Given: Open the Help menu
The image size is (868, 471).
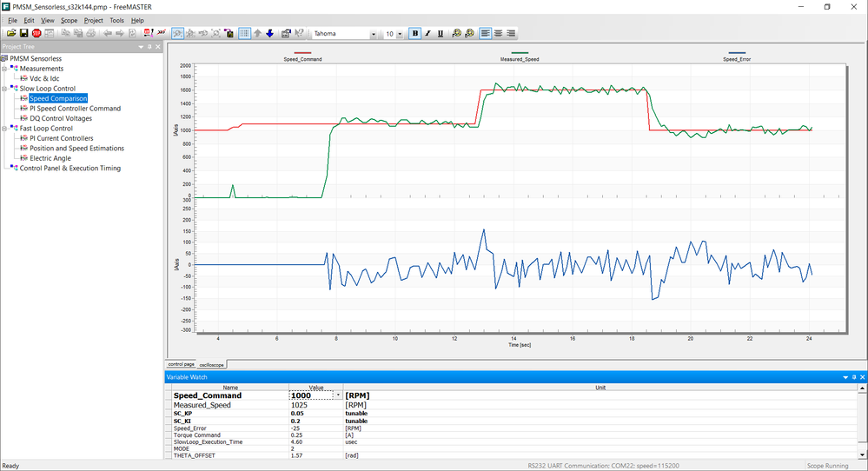Looking at the screenshot, I should tap(137, 21).
